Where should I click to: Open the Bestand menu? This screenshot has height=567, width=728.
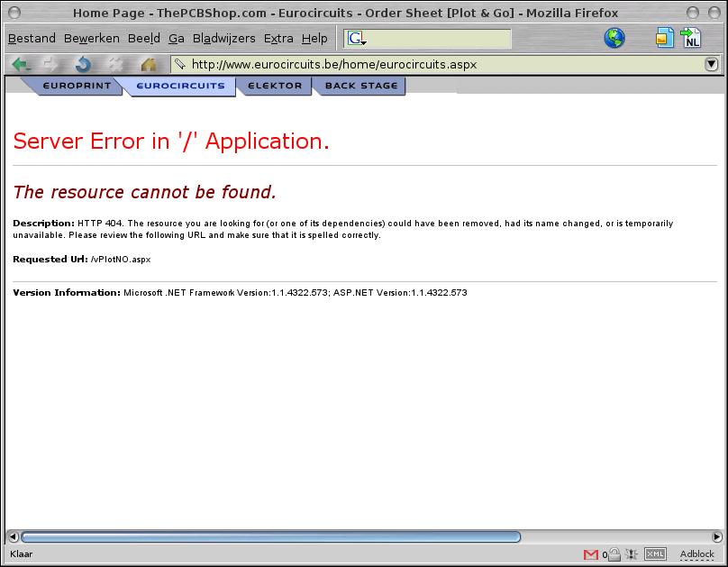(32, 38)
